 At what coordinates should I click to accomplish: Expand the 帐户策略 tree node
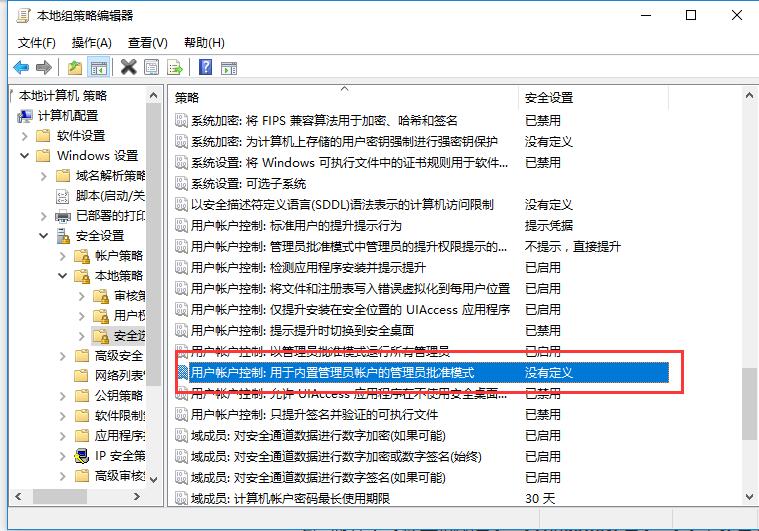pyautogui.click(x=62, y=256)
